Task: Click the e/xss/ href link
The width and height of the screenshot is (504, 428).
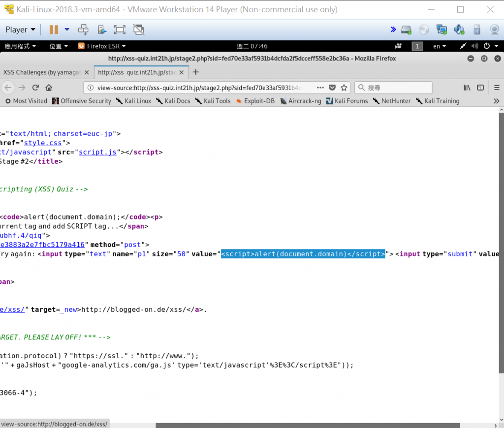Action: coord(12,309)
